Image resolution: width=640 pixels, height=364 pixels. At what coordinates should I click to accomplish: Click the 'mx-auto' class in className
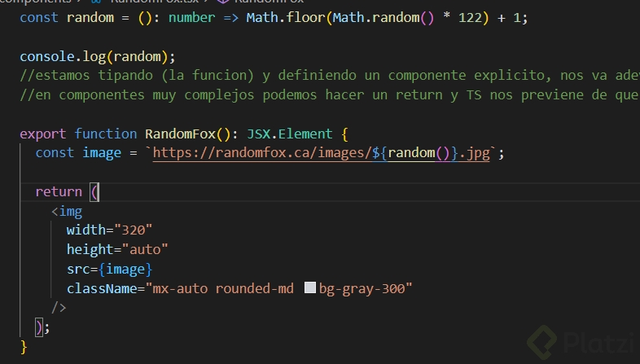click(180, 288)
